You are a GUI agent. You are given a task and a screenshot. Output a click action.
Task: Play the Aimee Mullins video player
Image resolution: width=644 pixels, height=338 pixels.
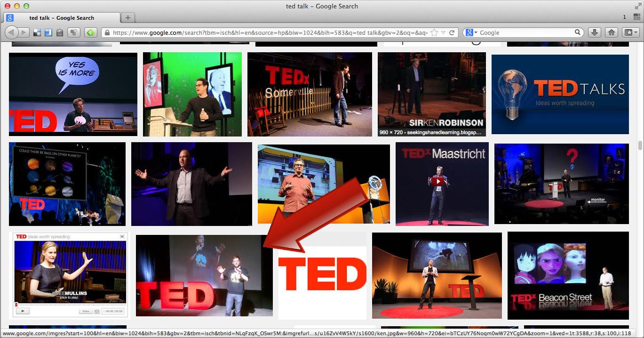point(23,311)
